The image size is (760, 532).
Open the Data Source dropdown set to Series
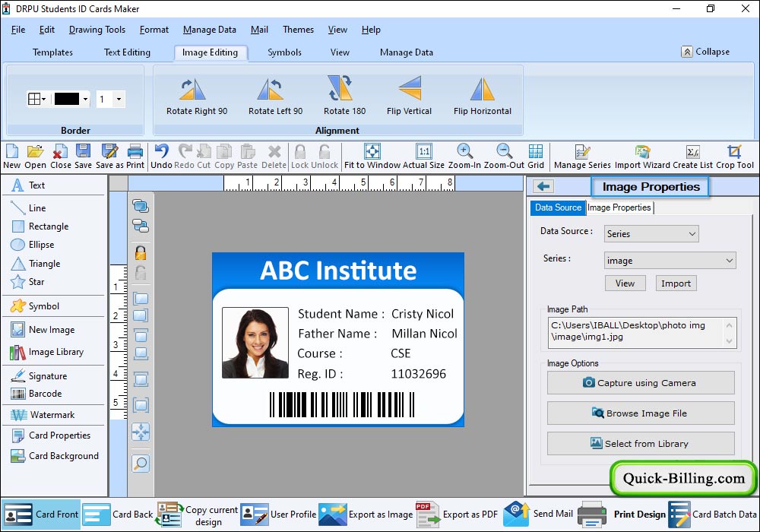pyautogui.click(x=651, y=233)
